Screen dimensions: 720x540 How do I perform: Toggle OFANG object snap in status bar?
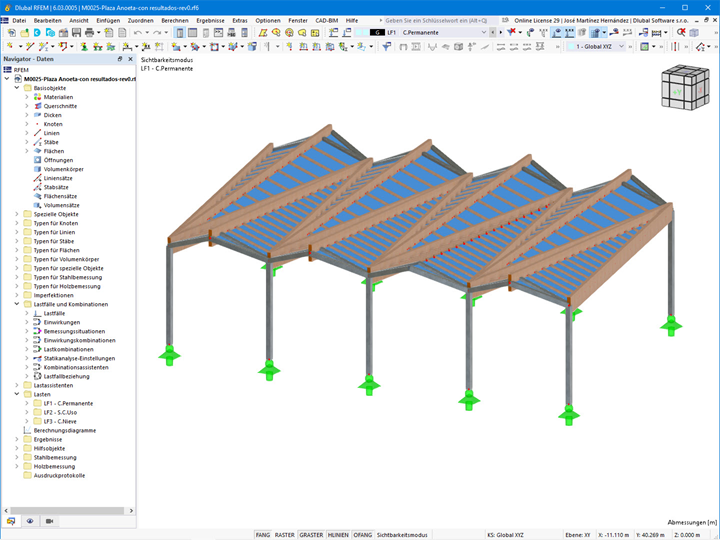(362, 535)
